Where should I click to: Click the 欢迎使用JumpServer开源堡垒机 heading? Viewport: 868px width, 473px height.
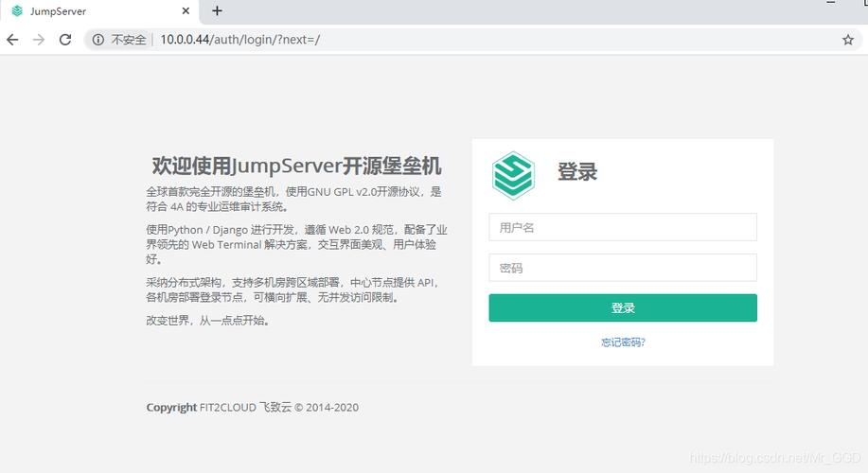(296, 166)
